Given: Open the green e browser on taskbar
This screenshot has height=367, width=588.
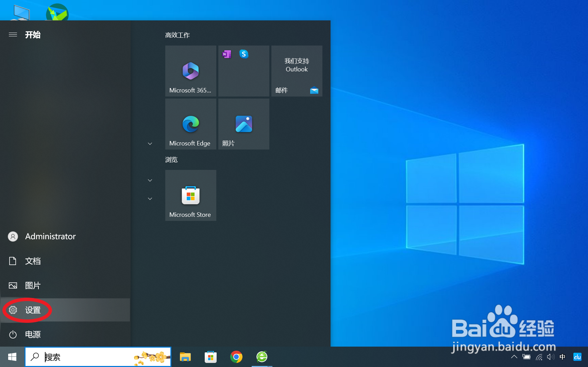Looking at the screenshot, I should coord(262,357).
